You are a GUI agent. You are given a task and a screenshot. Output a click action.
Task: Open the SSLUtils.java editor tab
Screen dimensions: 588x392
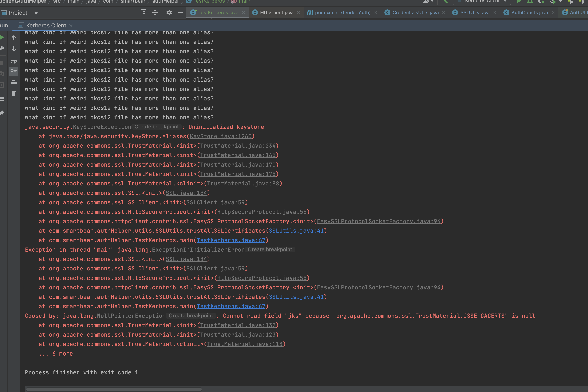click(x=474, y=12)
